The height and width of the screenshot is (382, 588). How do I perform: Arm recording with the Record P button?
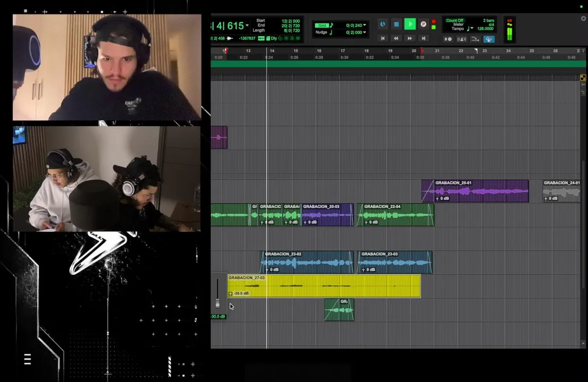[x=424, y=24]
